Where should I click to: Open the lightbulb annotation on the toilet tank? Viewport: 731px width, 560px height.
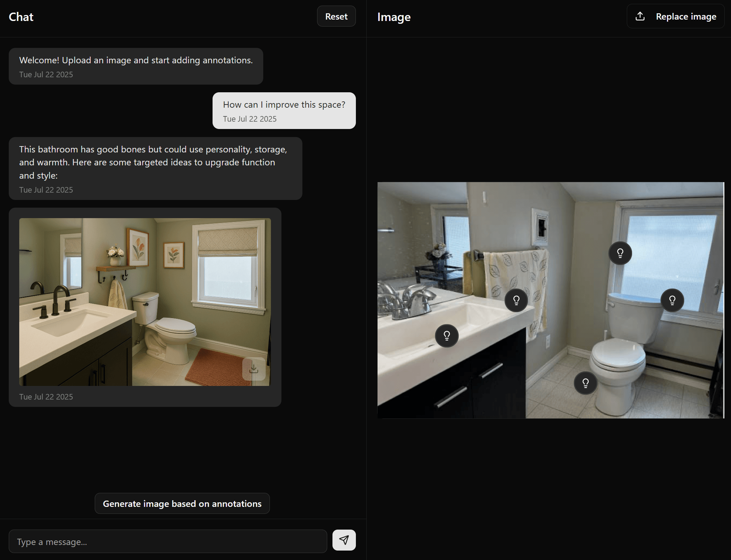tap(672, 300)
